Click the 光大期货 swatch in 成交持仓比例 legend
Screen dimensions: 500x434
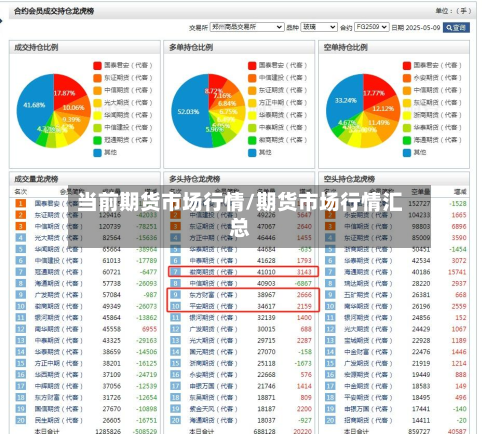(97, 103)
